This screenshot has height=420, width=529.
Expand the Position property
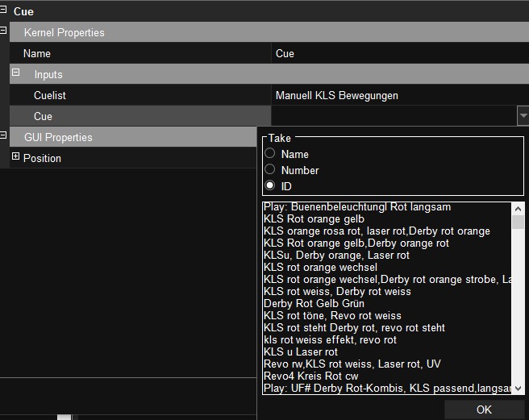tap(15, 157)
